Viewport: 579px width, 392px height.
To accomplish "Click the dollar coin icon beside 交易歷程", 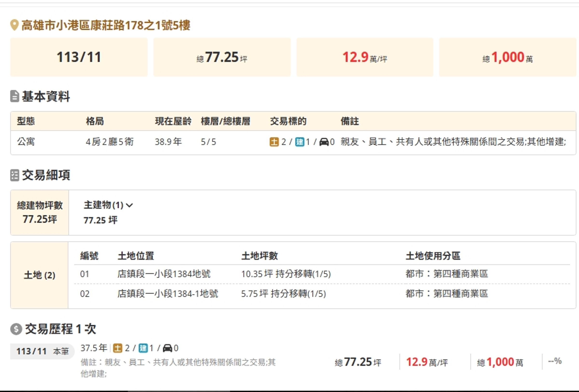I will pyautogui.click(x=16, y=329).
